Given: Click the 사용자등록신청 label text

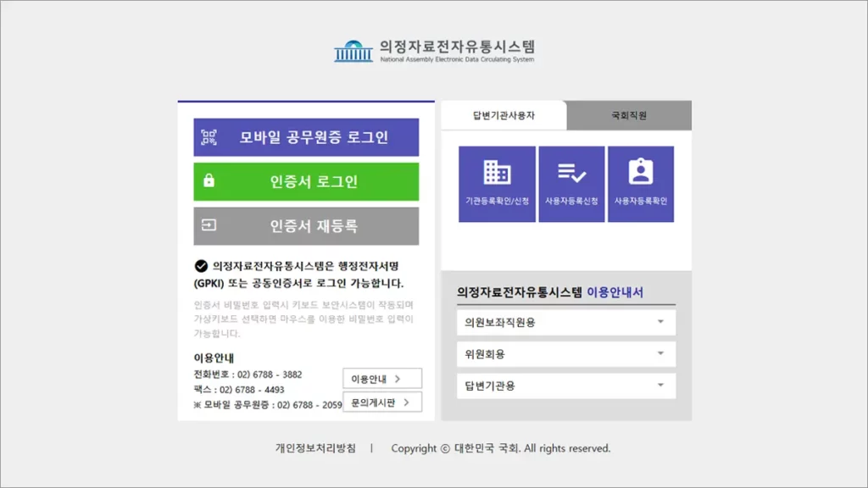Looking at the screenshot, I should point(571,201).
